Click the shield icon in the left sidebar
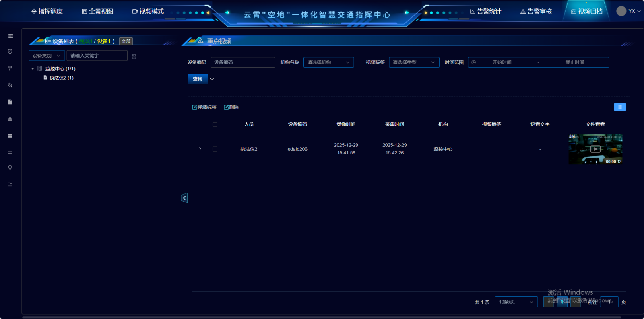Image resolution: width=644 pixels, height=319 pixels. 10,51
